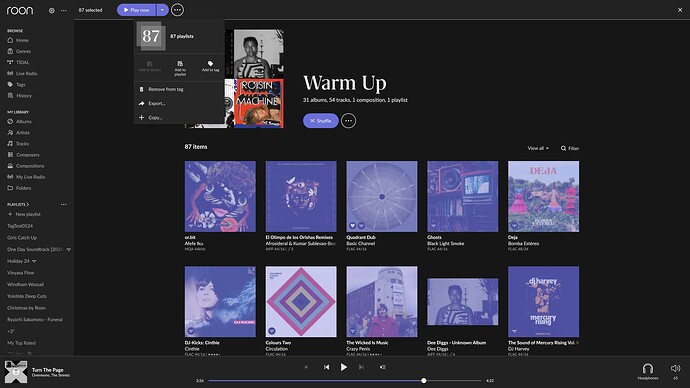Open the dropdown arrow next to Play now
The height and width of the screenshot is (388, 690).
click(162, 10)
